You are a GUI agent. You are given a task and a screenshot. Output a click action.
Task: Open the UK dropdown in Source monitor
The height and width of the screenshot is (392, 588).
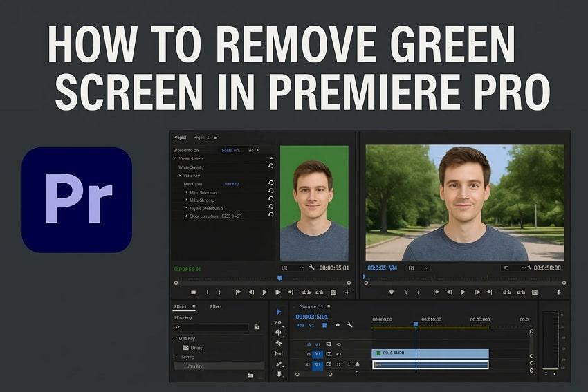coord(293,268)
